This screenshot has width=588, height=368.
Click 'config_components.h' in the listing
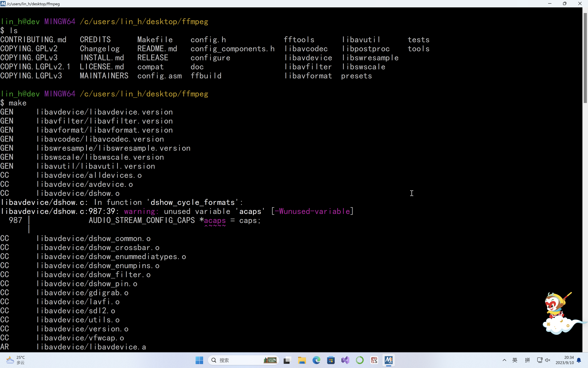coord(232,49)
